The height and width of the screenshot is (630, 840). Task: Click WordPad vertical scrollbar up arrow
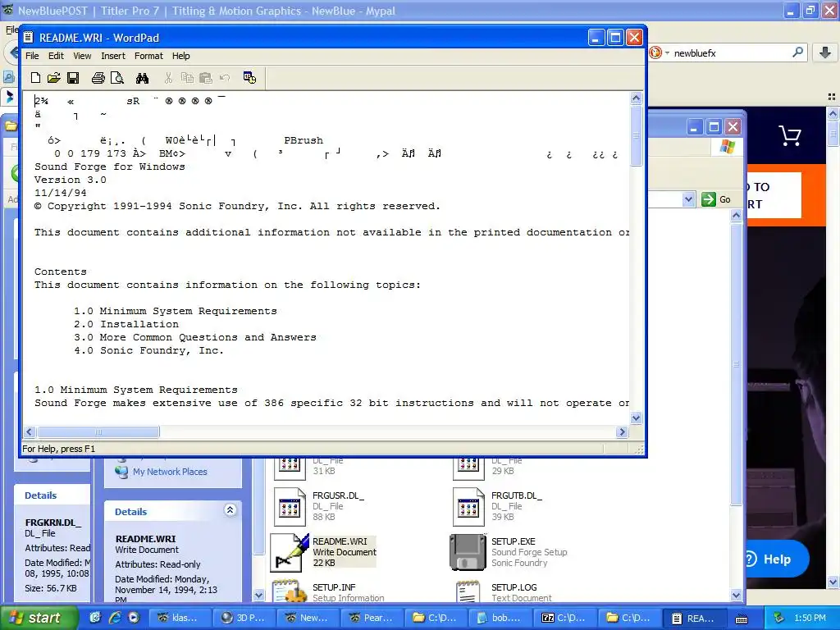tap(636, 98)
